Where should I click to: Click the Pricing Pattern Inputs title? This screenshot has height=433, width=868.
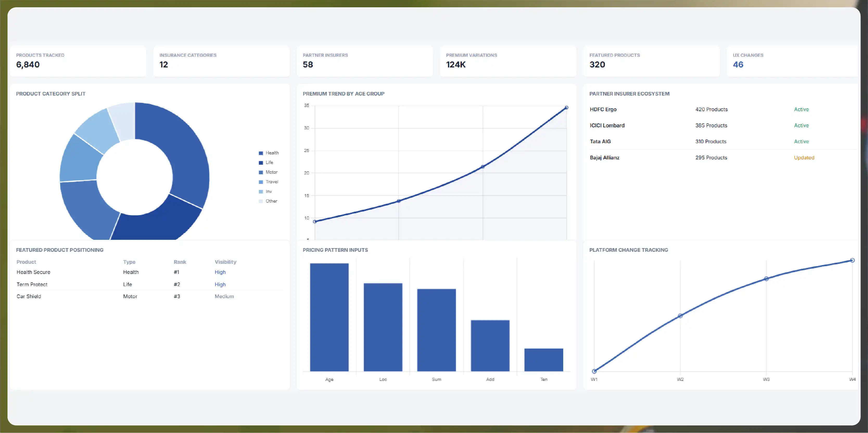tap(335, 250)
